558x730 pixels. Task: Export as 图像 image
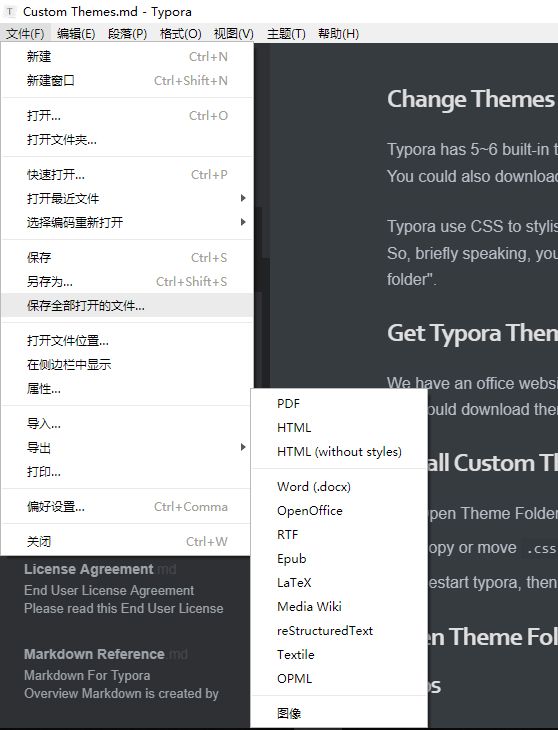coord(339,713)
